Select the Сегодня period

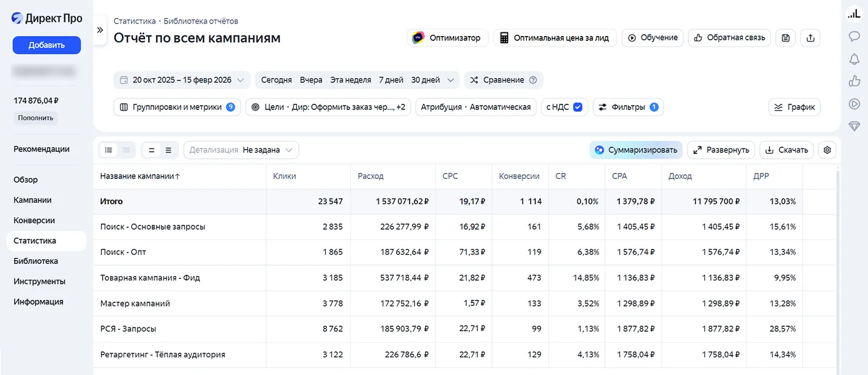point(276,80)
